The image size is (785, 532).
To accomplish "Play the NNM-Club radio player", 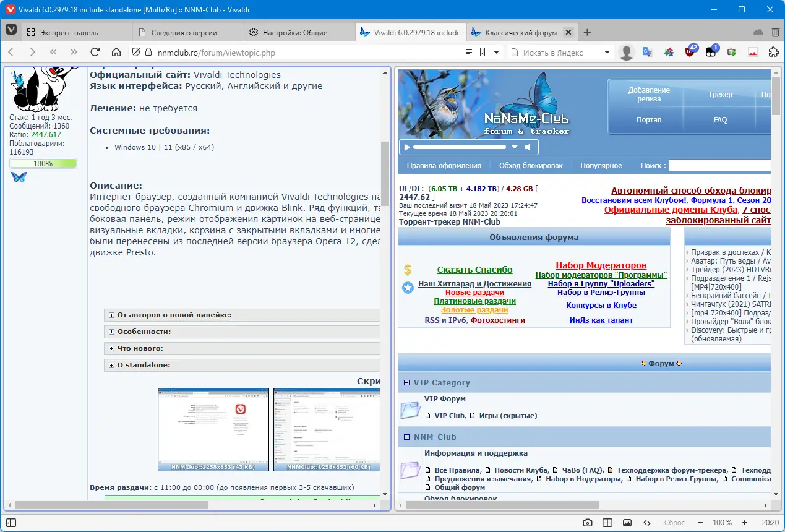I will (x=406, y=147).
